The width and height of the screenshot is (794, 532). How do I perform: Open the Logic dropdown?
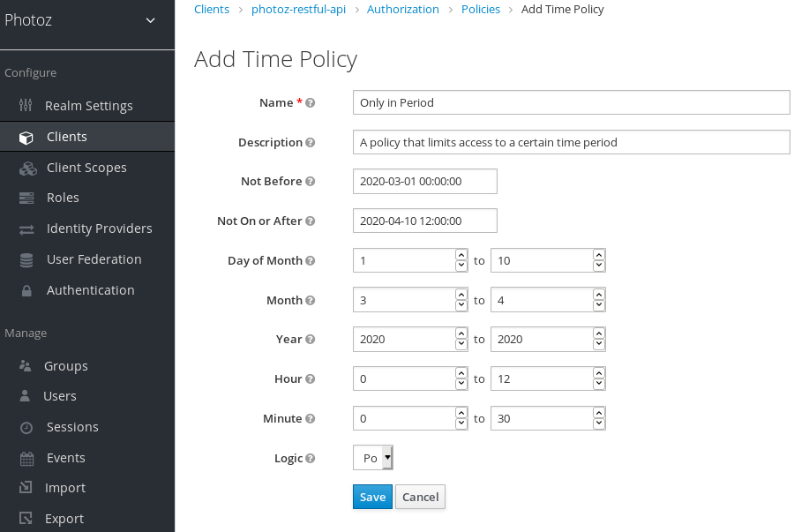click(372, 458)
